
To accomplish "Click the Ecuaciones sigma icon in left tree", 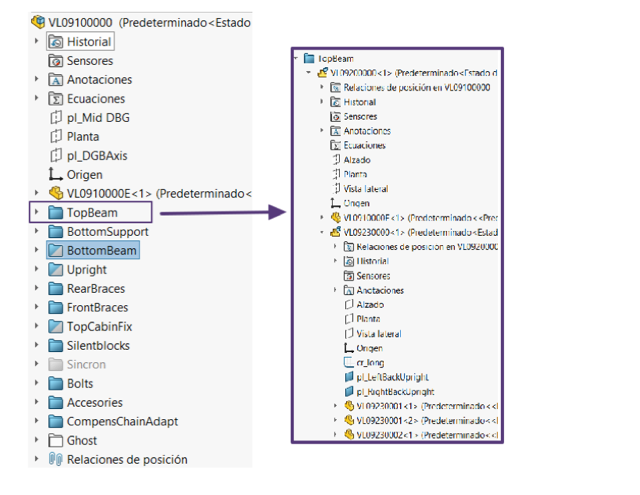I will [56, 99].
